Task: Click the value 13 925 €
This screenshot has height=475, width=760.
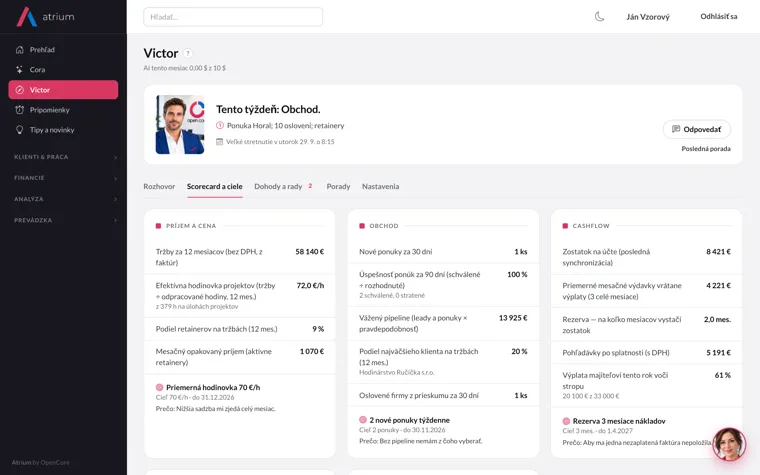Action: click(513, 318)
